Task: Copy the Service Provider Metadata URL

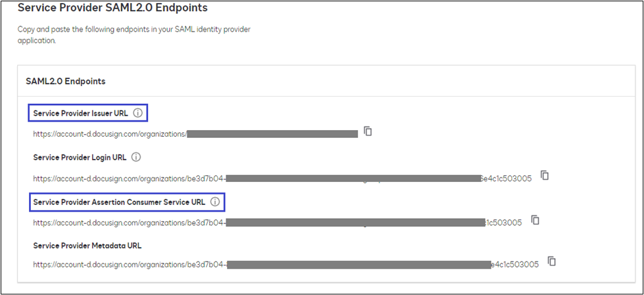Action: pyautogui.click(x=552, y=261)
